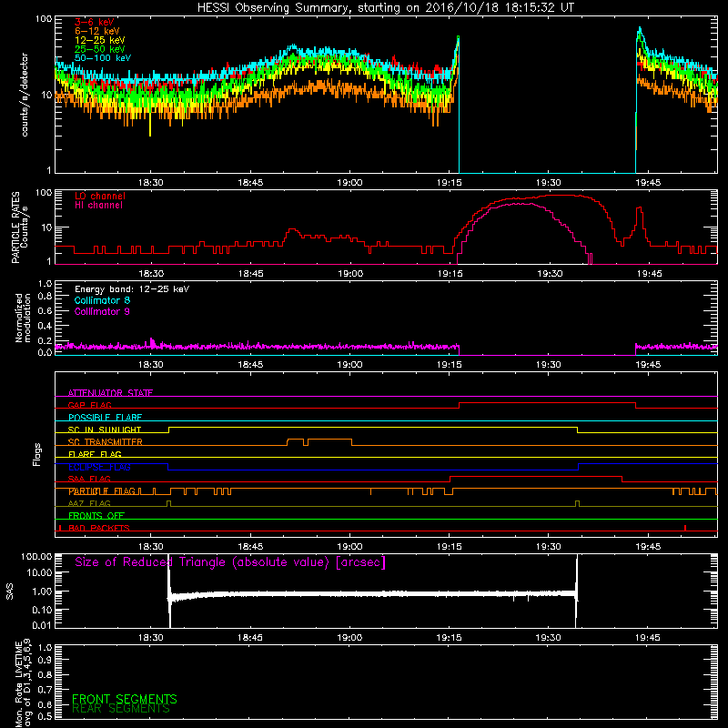
Task: Click the 18:30 tick under the count-rate plot
Action: 150,183
